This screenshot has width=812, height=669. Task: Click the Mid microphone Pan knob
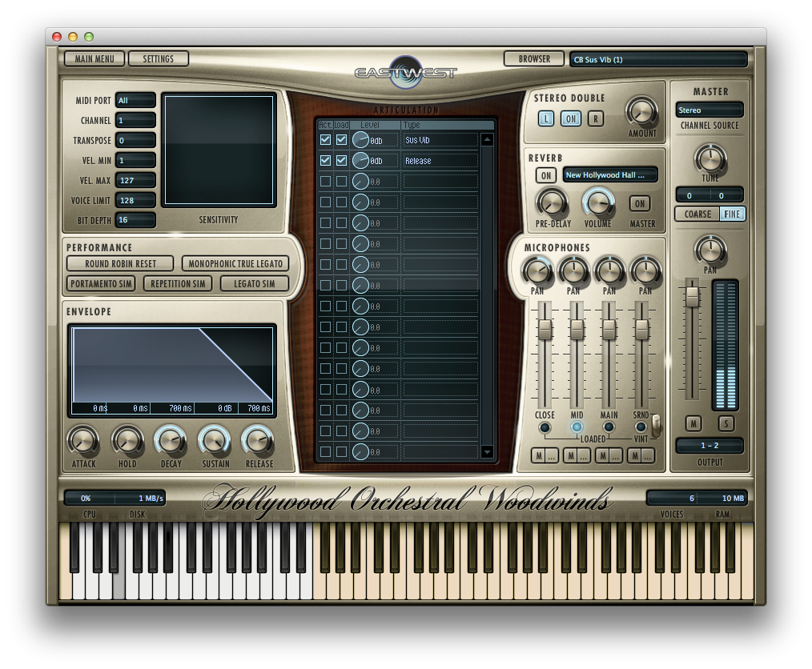pyautogui.click(x=573, y=271)
